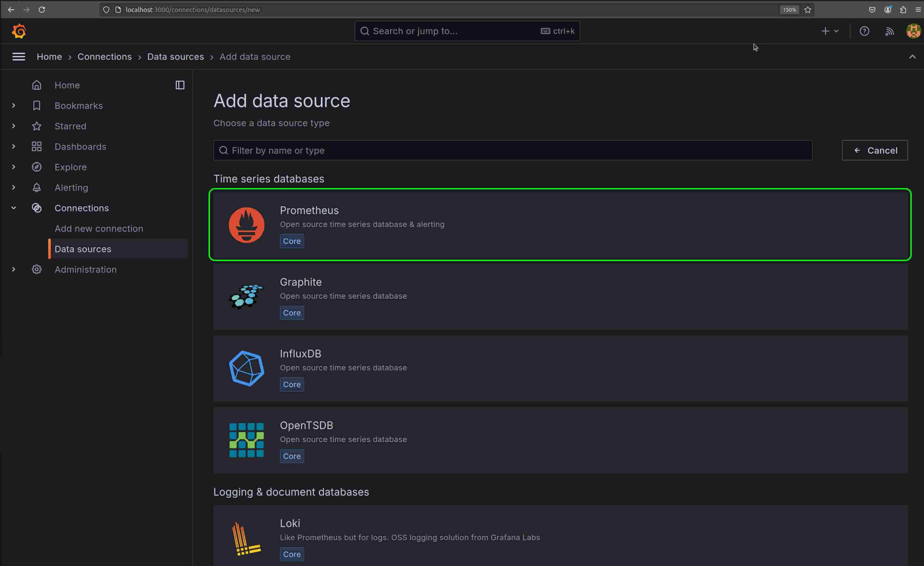Open the help question mark icon
Viewport: 924px width, 566px height.
[864, 31]
